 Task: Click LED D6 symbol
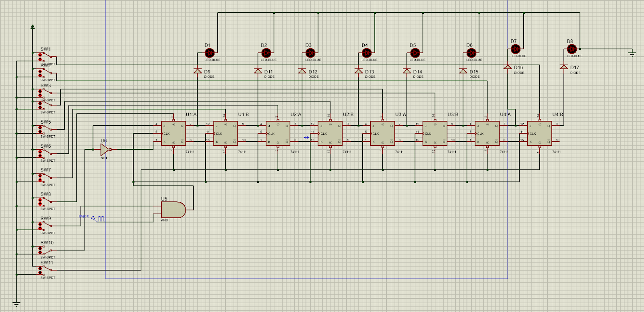(x=471, y=53)
